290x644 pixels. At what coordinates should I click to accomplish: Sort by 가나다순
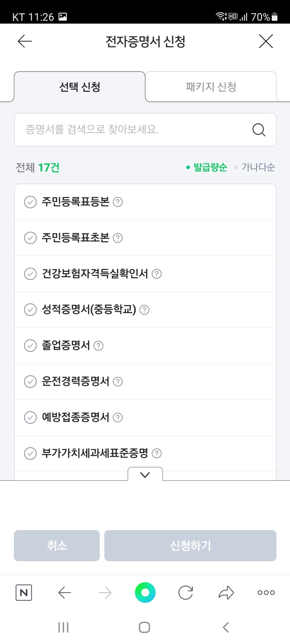[x=255, y=167]
